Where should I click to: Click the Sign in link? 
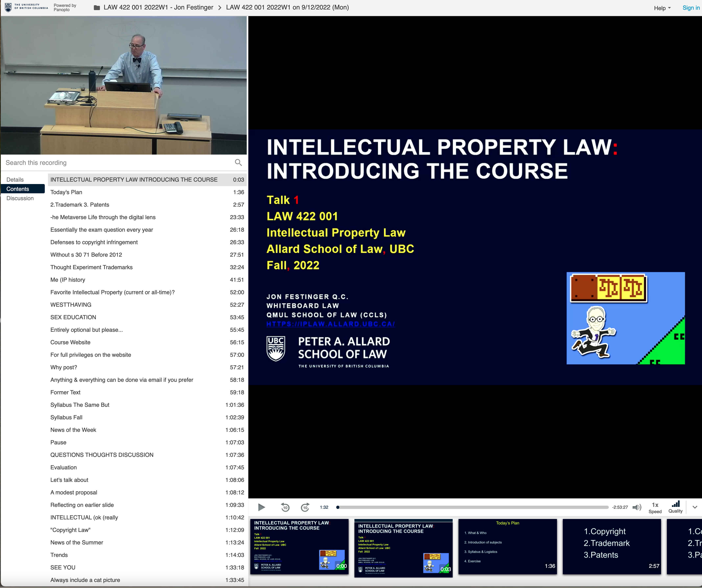pyautogui.click(x=691, y=8)
